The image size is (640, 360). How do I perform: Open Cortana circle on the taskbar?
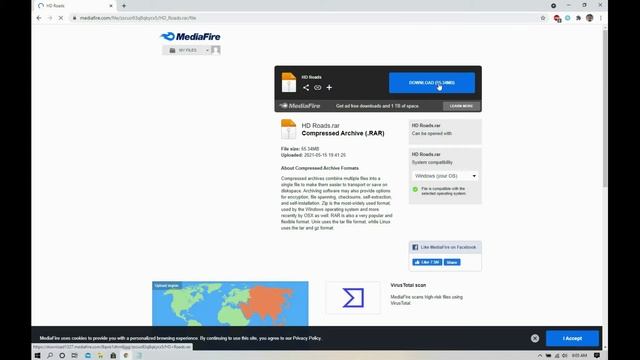[x=62, y=356]
